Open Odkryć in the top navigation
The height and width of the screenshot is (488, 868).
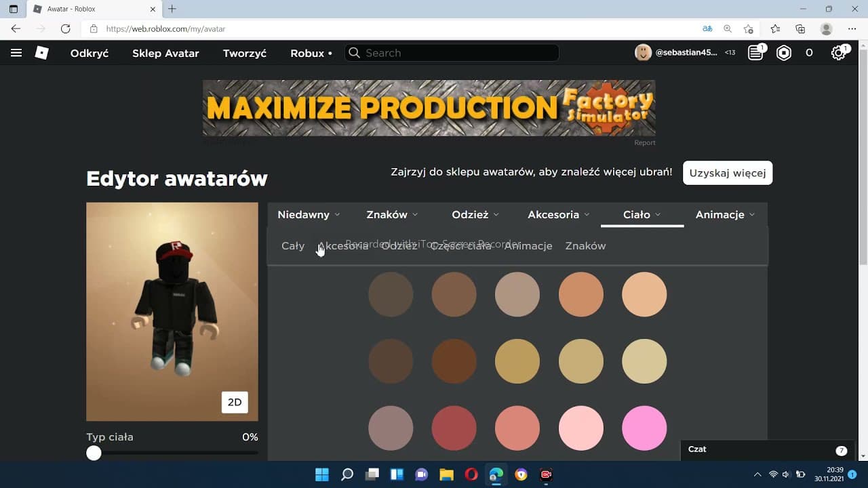point(90,53)
